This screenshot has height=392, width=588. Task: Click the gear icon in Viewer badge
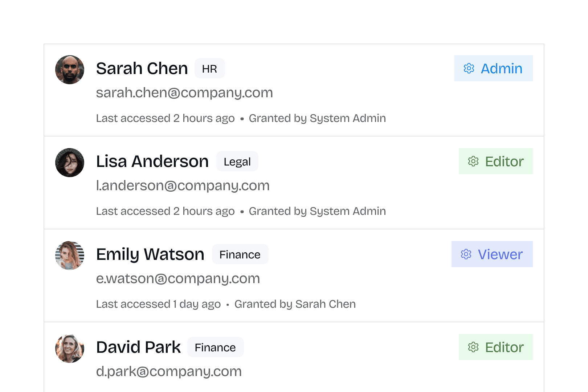click(x=466, y=254)
